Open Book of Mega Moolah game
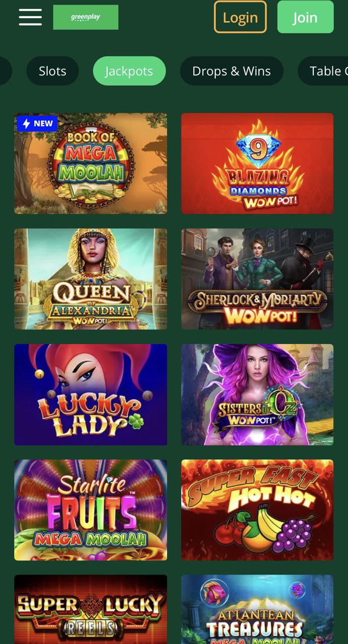348x644 pixels. pyautogui.click(x=91, y=164)
